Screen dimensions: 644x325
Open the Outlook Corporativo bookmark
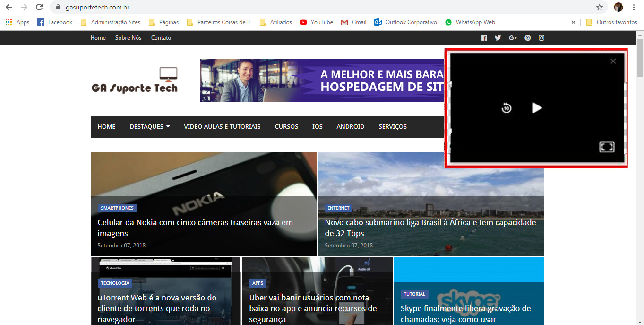[406, 22]
